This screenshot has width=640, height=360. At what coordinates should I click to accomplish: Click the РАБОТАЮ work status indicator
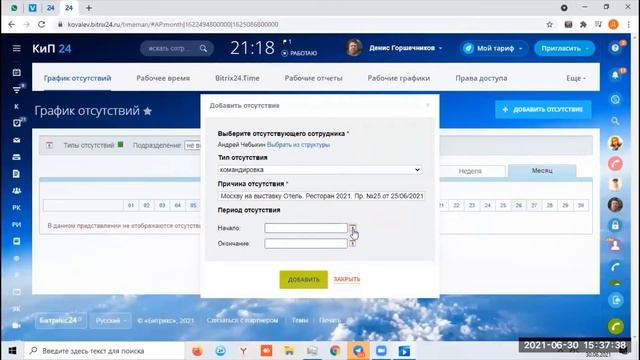(x=299, y=53)
